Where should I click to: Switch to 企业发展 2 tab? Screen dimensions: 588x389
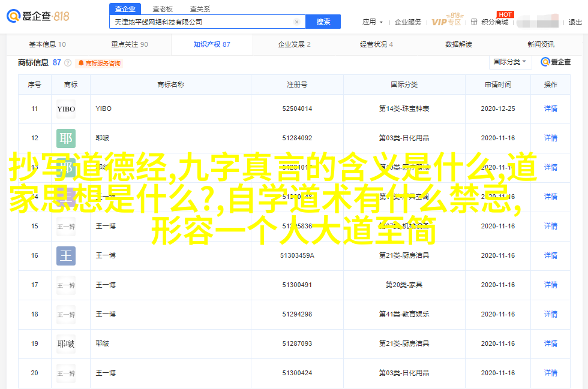[x=294, y=44]
